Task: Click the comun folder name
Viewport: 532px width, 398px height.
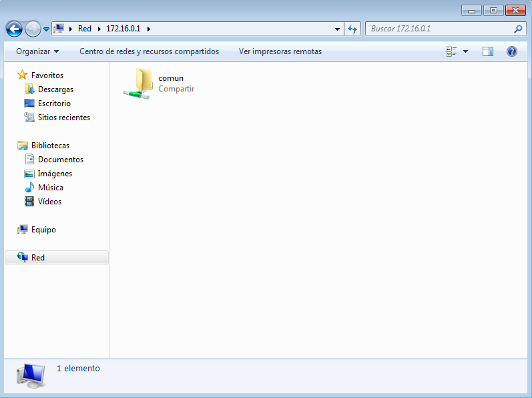Action: tap(171, 78)
